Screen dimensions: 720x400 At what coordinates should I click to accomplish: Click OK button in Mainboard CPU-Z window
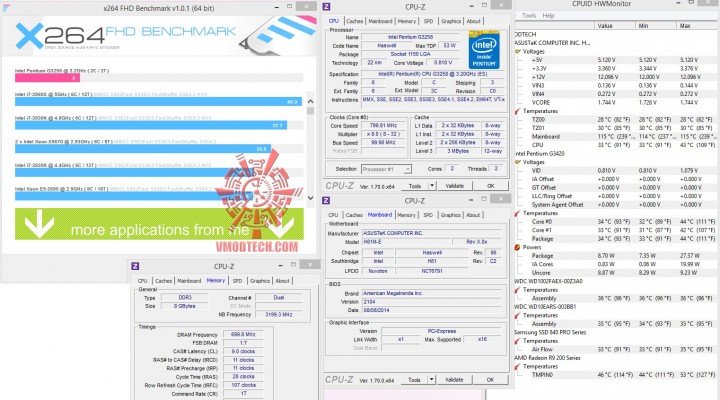[x=490, y=380]
